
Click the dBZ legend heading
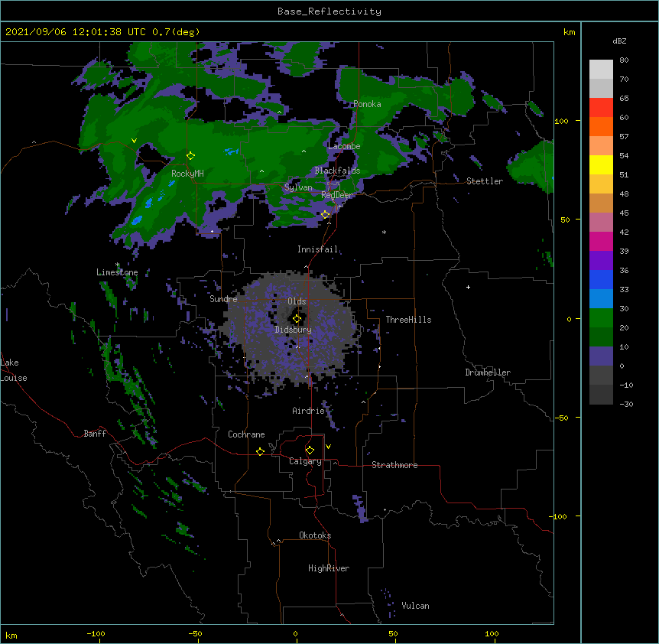point(619,41)
